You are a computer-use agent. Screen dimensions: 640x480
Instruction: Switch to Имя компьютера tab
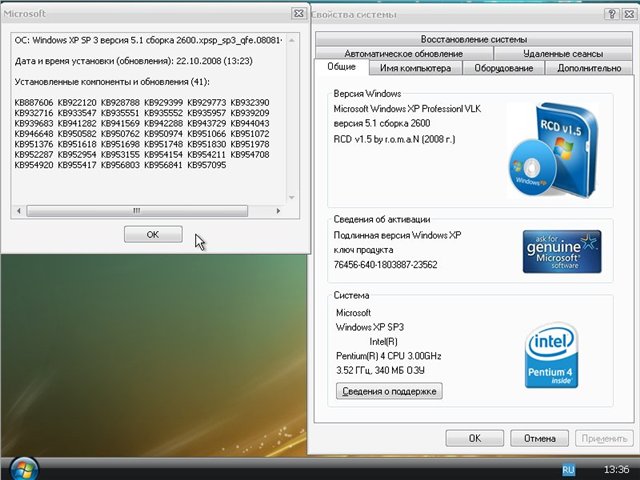click(x=416, y=68)
